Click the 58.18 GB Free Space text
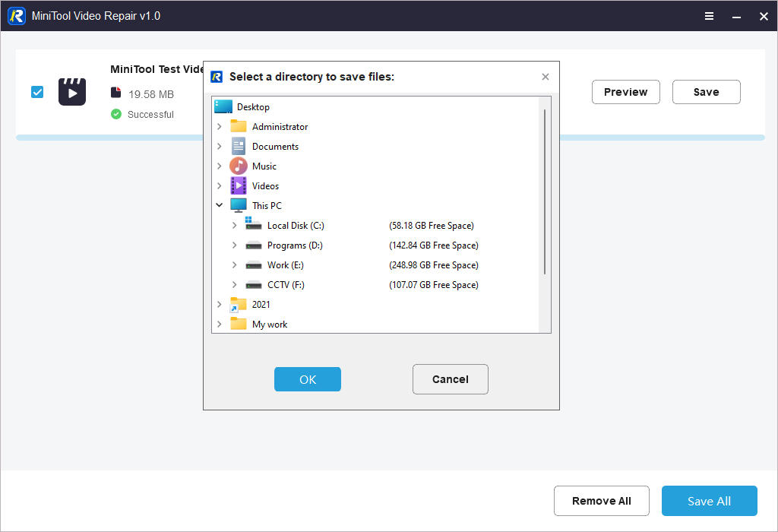 pyautogui.click(x=432, y=225)
